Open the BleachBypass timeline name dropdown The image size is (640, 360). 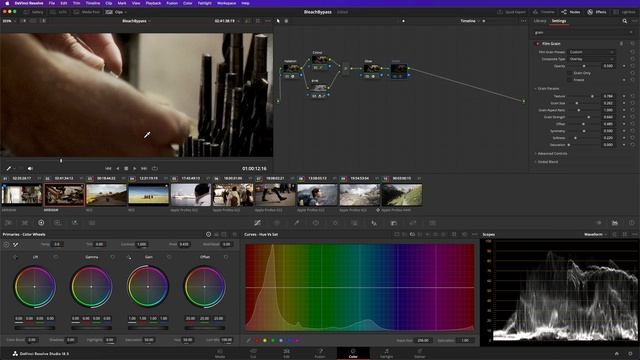coord(136,21)
